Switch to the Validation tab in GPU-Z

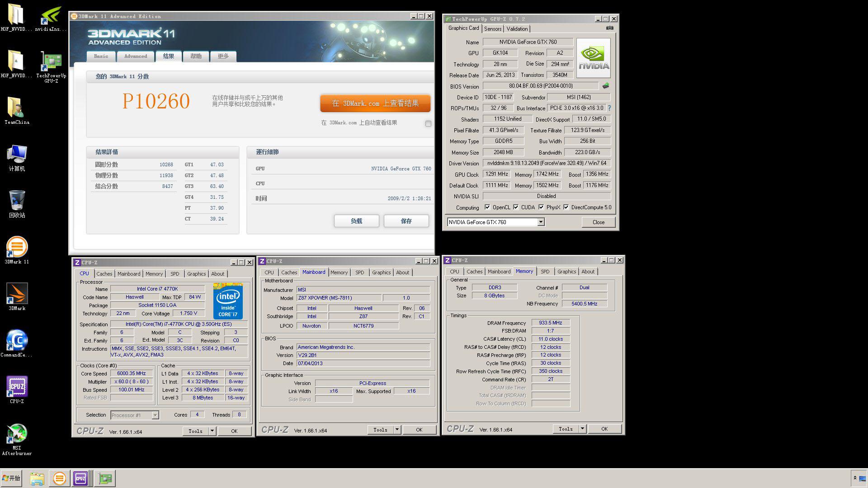517,28
